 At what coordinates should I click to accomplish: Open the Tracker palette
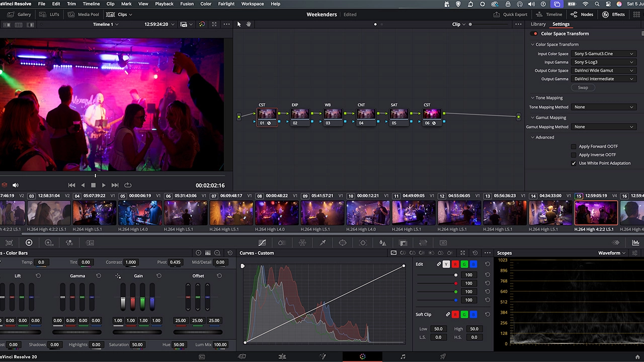[363, 243]
